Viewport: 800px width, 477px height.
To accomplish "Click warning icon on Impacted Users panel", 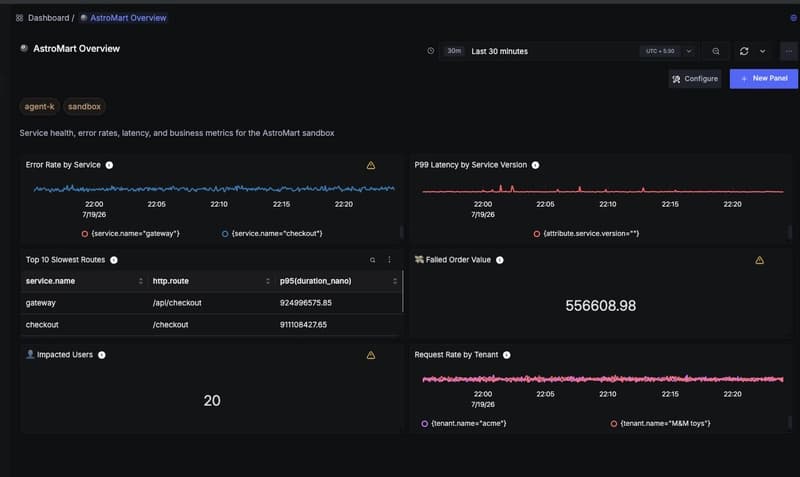I will tap(371, 355).
